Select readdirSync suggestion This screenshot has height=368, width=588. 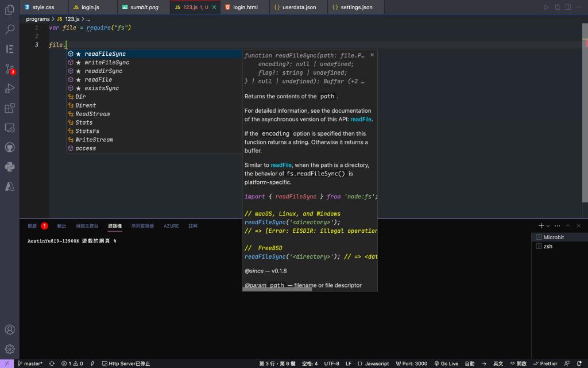[154, 71]
